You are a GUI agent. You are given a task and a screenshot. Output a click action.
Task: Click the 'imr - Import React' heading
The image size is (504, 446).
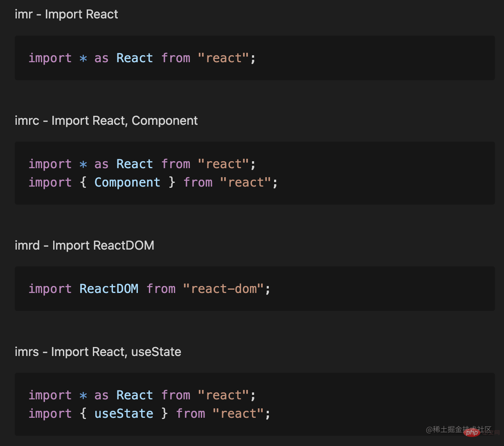[66, 14]
